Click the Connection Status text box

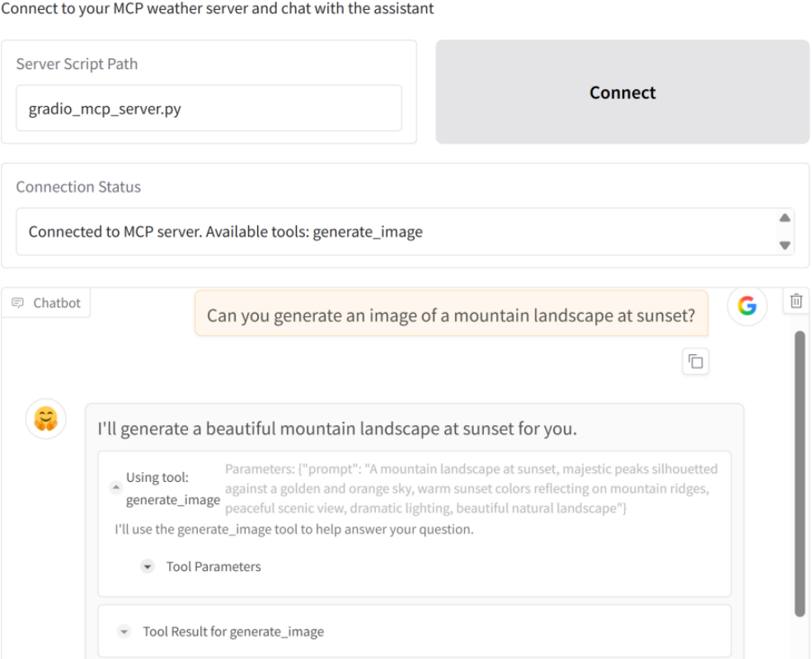coord(399,231)
